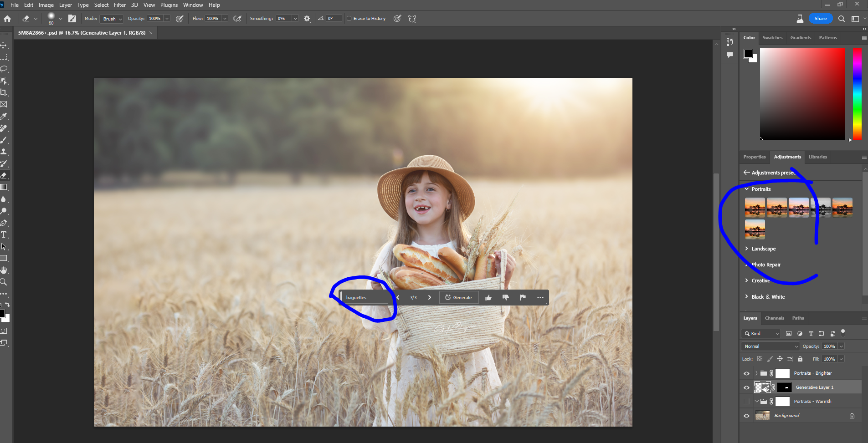Show previous generative variation
868x443 pixels.
pos(398,297)
